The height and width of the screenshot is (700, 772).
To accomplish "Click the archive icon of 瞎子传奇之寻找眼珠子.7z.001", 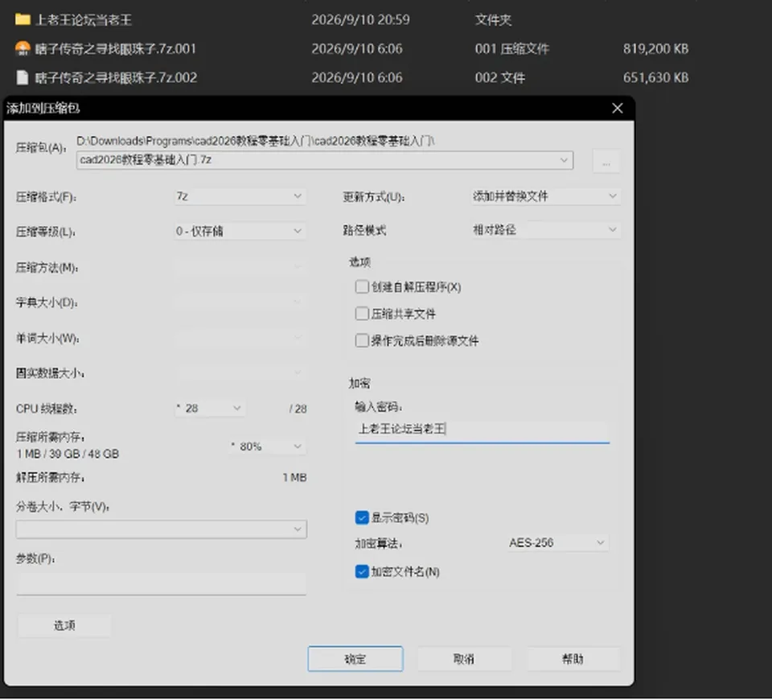I will 23,48.
